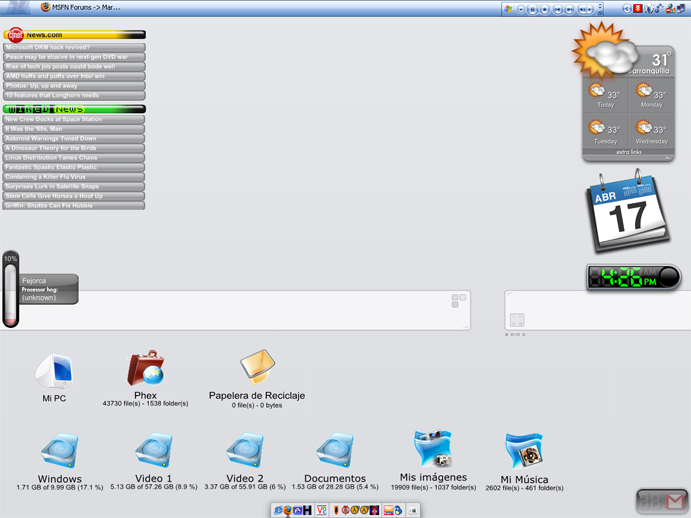Screen dimensions: 691x518
Task: Open 'Asteroid Warnings Toned Down' headline
Action: point(74,138)
